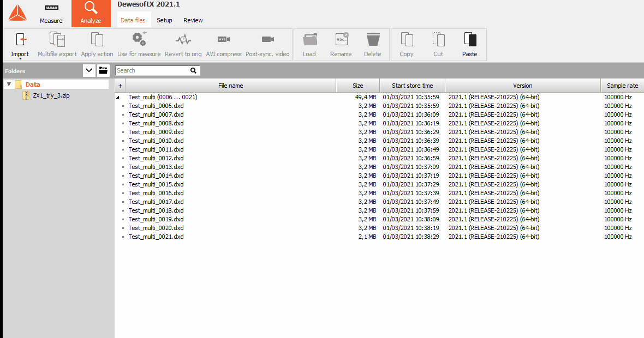Click start time 01/03/2021 10:37:49
The image size is (644, 338).
[x=411, y=202]
